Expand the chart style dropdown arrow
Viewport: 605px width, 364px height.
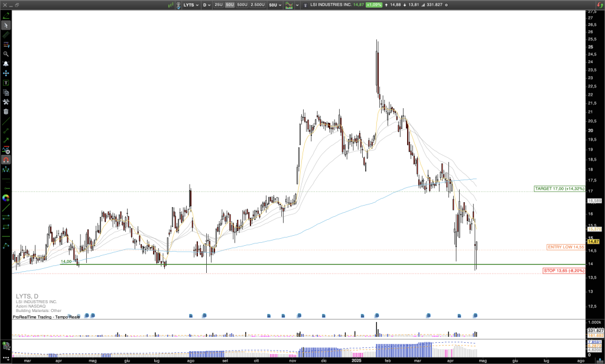(296, 5)
